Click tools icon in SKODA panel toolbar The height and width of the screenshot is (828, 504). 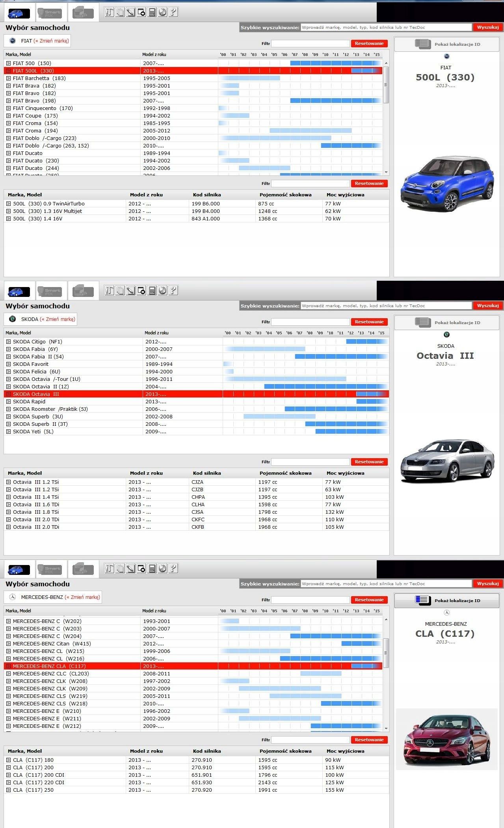tap(110, 291)
